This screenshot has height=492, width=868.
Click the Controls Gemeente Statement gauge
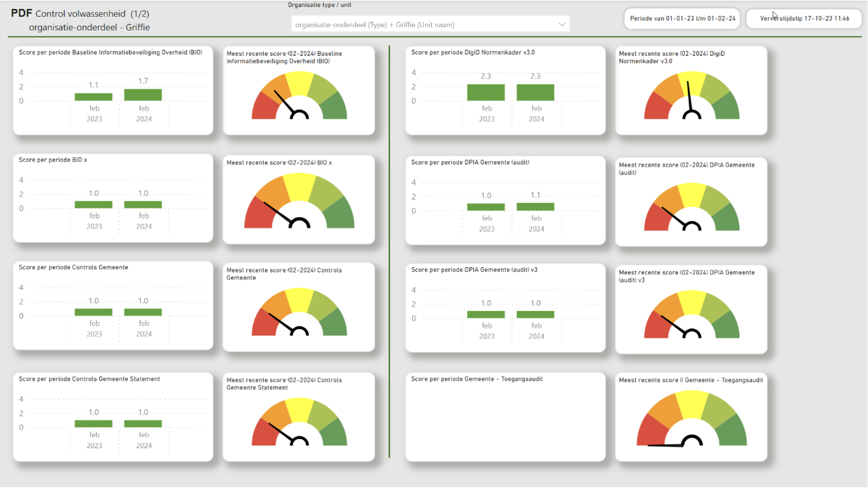coord(300,422)
